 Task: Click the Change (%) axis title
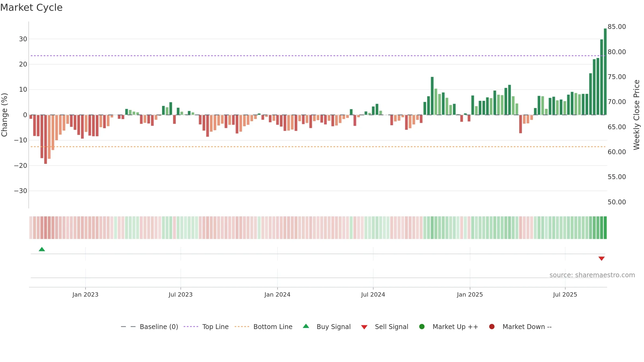point(5,115)
